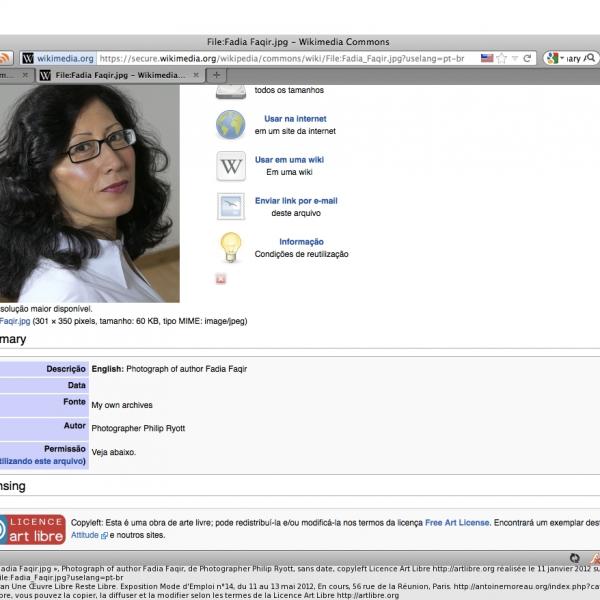600x600 pixels.
Task: Click the small red close icon below the stock list
Action: point(221,279)
